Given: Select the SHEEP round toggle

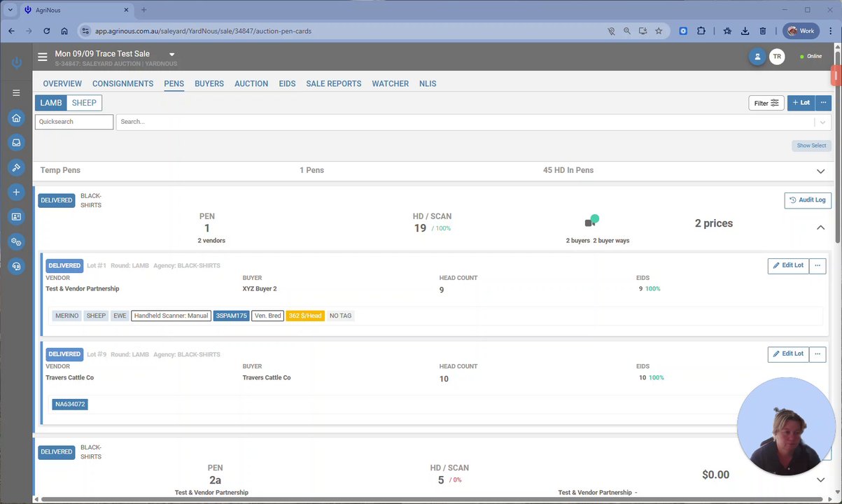Looking at the screenshot, I should (x=84, y=103).
